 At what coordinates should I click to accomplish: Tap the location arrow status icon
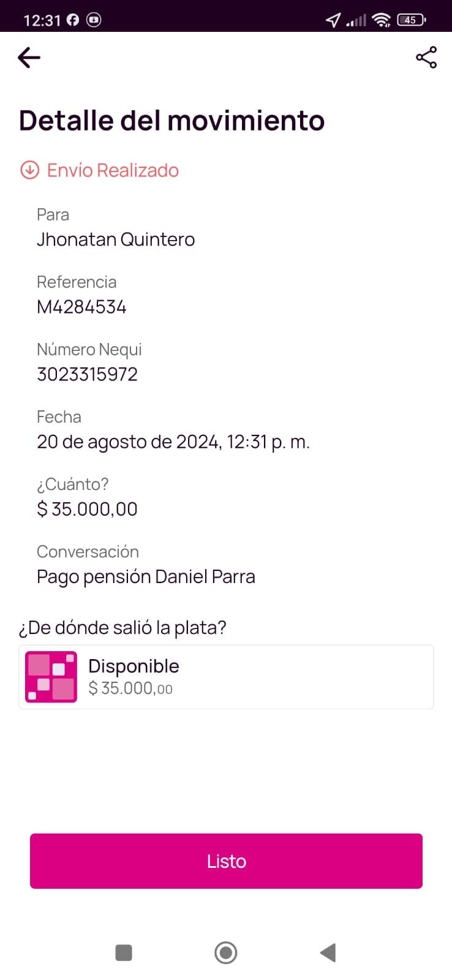(x=333, y=20)
